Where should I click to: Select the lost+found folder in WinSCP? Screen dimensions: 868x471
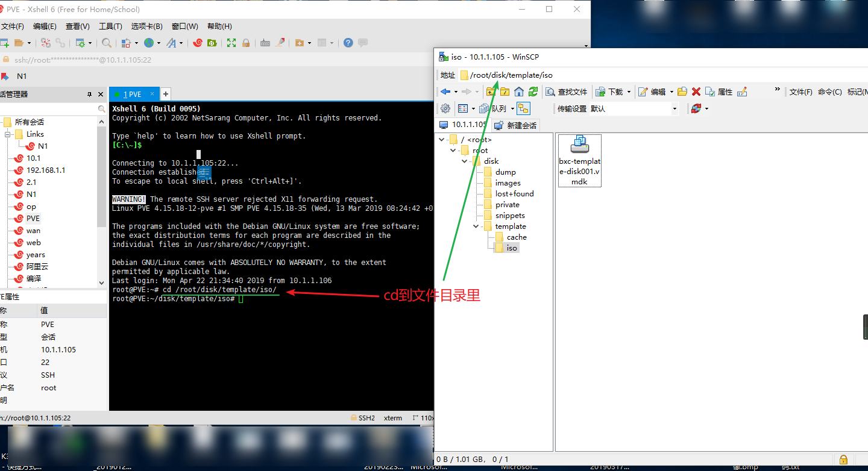click(514, 194)
